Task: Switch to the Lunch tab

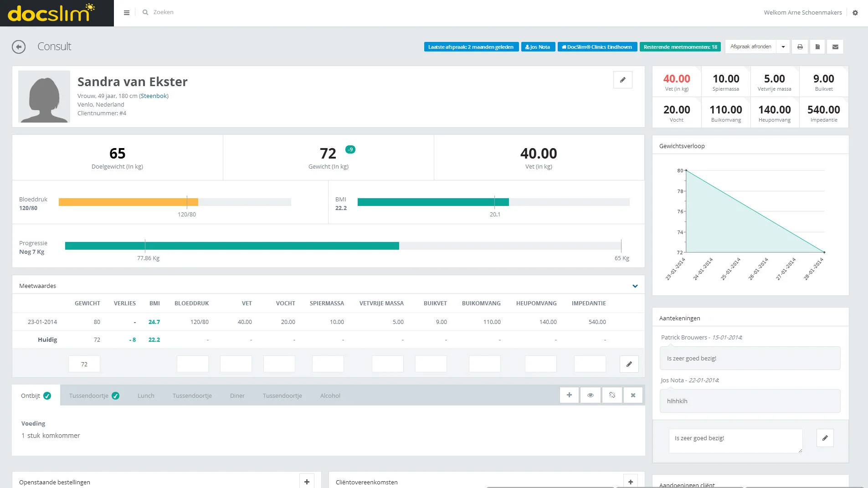Action: (x=146, y=396)
